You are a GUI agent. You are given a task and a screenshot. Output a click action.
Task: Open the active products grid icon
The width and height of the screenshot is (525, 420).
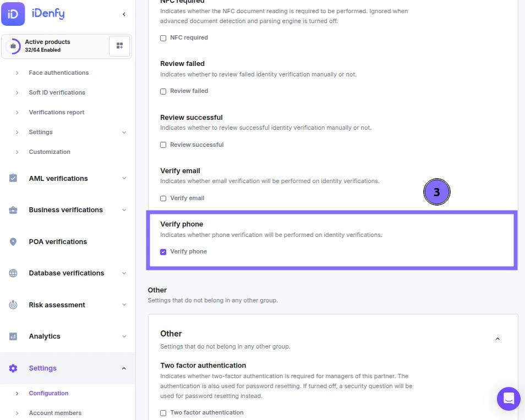click(x=119, y=46)
